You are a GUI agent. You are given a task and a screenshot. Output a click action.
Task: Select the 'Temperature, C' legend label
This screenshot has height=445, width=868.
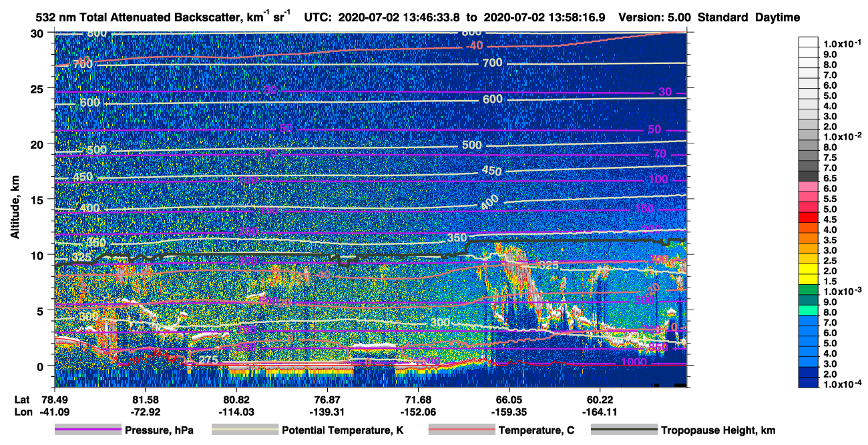[536, 430]
